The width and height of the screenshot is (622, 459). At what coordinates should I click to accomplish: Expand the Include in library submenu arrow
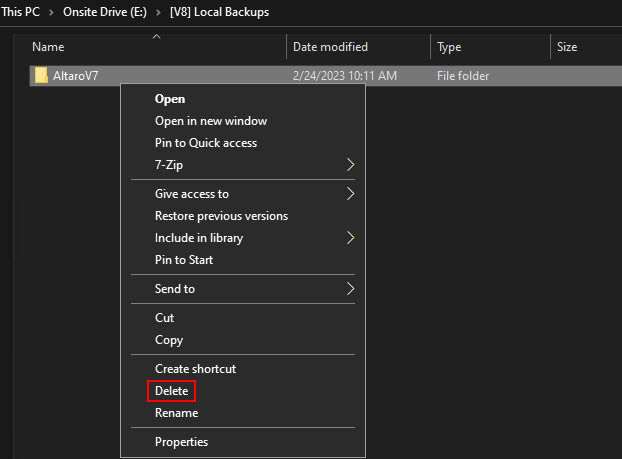click(350, 238)
